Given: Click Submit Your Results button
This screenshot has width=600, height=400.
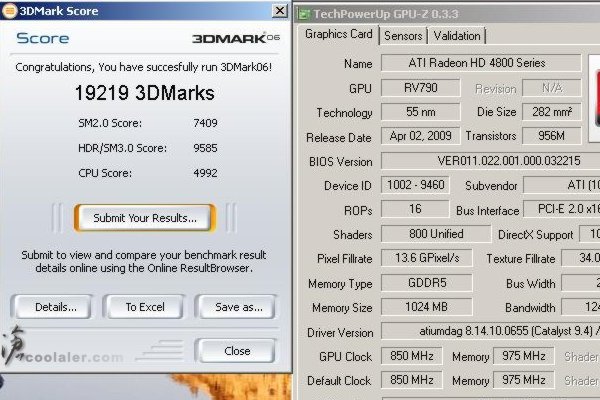Looking at the screenshot, I should 145,218.
